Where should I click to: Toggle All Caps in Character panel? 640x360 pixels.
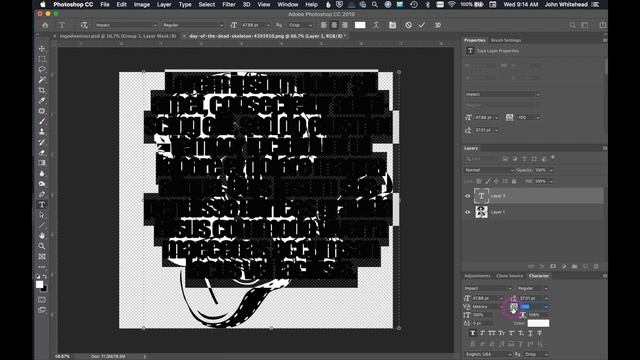tap(492, 333)
